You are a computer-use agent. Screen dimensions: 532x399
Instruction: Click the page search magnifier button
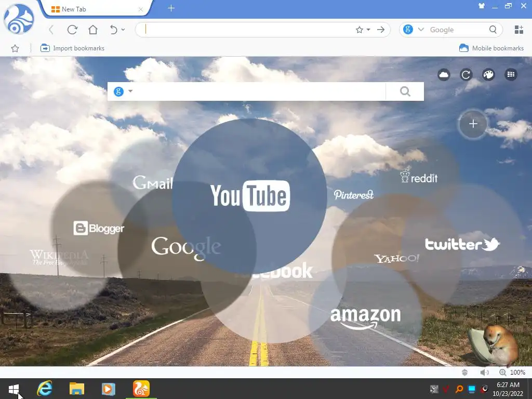point(405,91)
